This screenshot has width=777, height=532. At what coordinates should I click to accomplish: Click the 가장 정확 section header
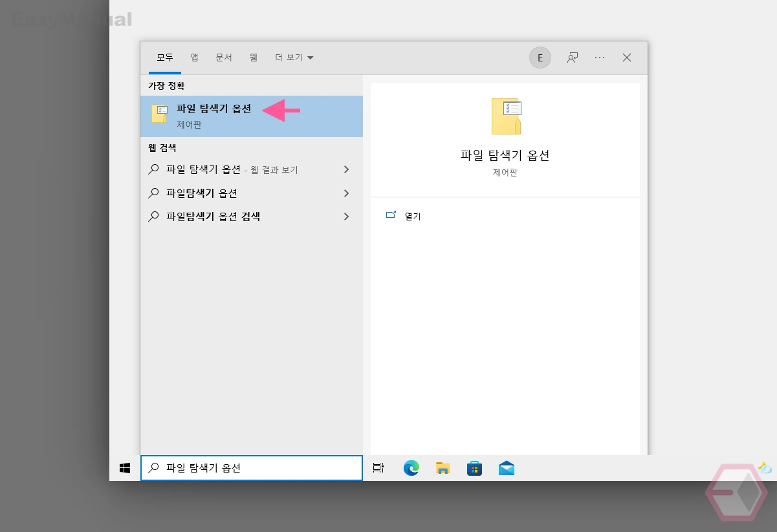[x=166, y=86]
